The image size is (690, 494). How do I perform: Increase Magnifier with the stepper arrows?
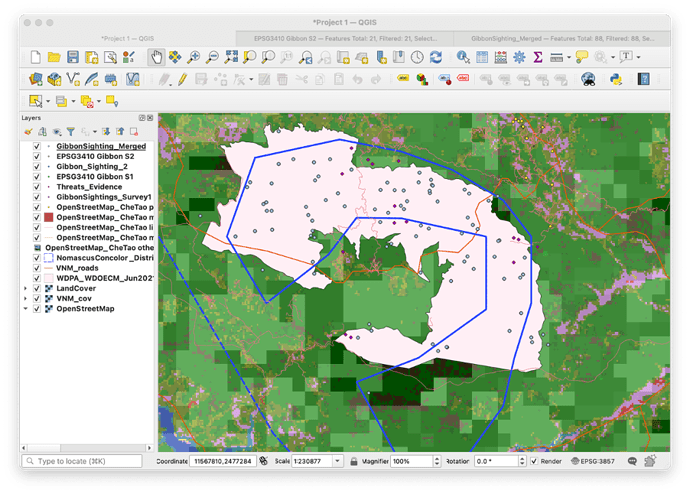coord(437,458)
